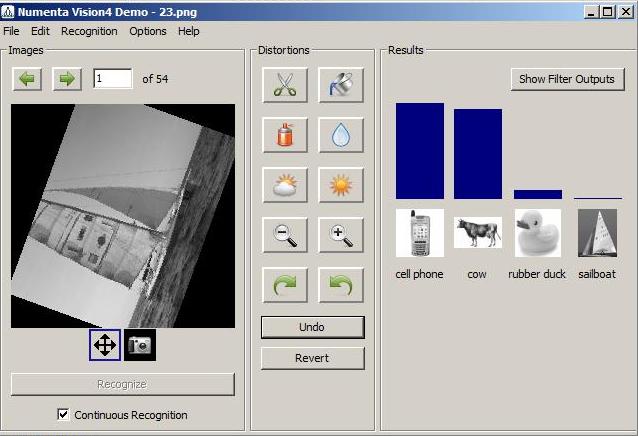Click the 'cell phone' label

pyautogui.click(x=420, y=275)
